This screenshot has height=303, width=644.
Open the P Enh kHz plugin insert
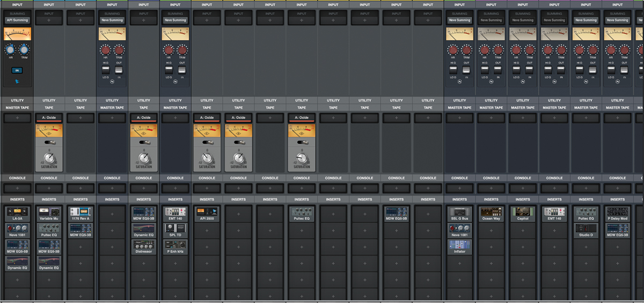pyautogui.click(x=175, y=246)
